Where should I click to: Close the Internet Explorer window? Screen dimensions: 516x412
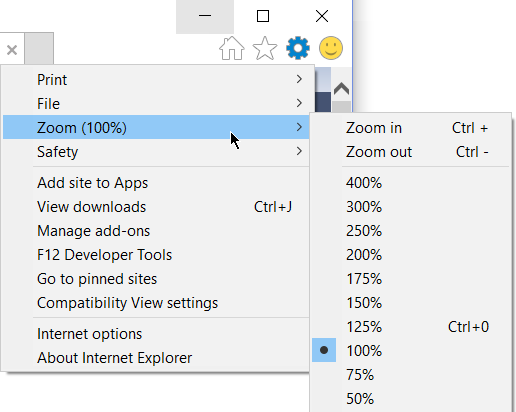[x=322, y=16]
